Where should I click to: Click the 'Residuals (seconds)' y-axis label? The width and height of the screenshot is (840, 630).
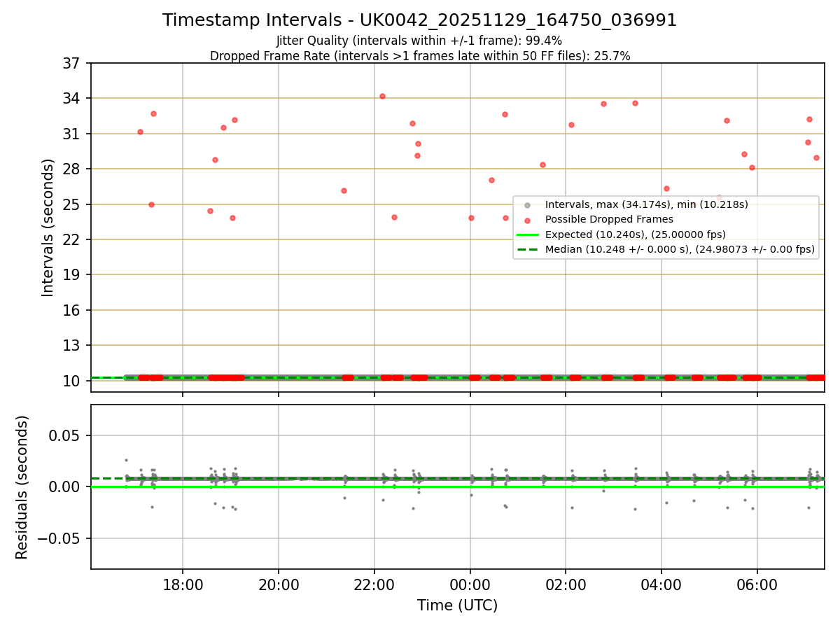22,487
